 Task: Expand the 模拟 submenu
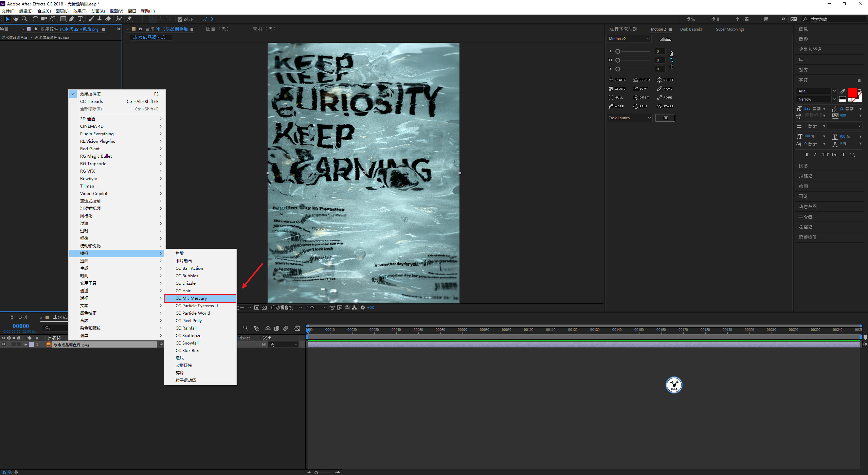[x=116, y=253]
